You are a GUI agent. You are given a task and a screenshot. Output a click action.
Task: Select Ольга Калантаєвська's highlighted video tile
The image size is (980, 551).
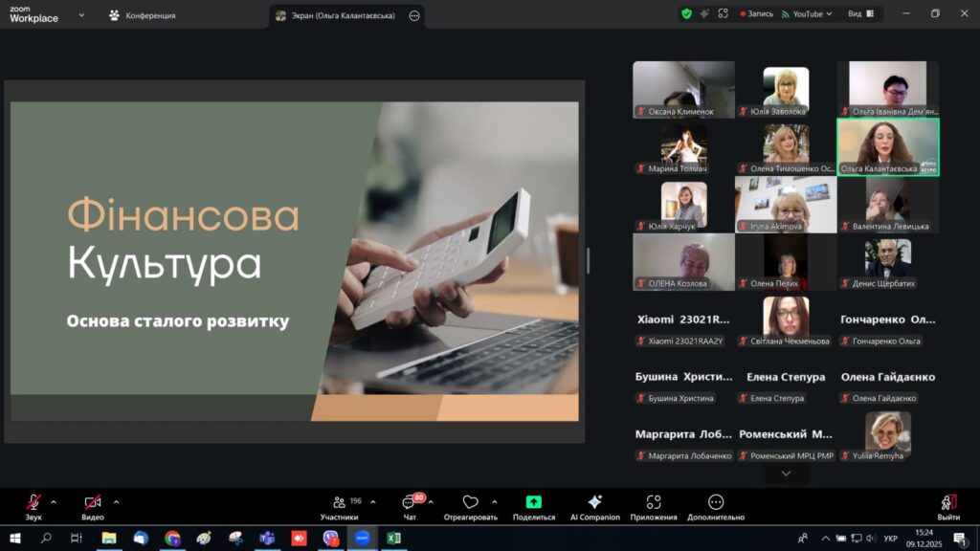[x=887, y=146]
